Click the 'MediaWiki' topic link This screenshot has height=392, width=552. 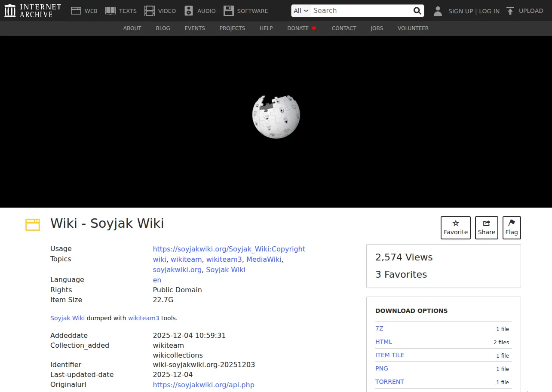(x=264, y=259)
